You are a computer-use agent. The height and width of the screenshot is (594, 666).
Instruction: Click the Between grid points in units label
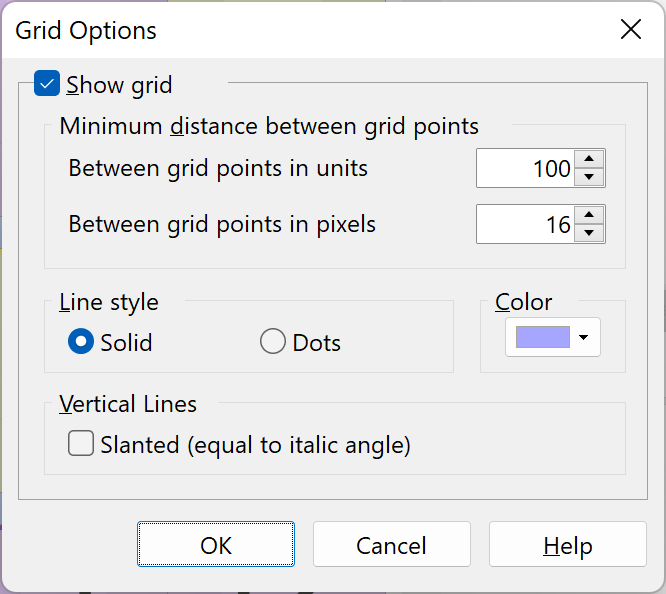click(218, 168)
